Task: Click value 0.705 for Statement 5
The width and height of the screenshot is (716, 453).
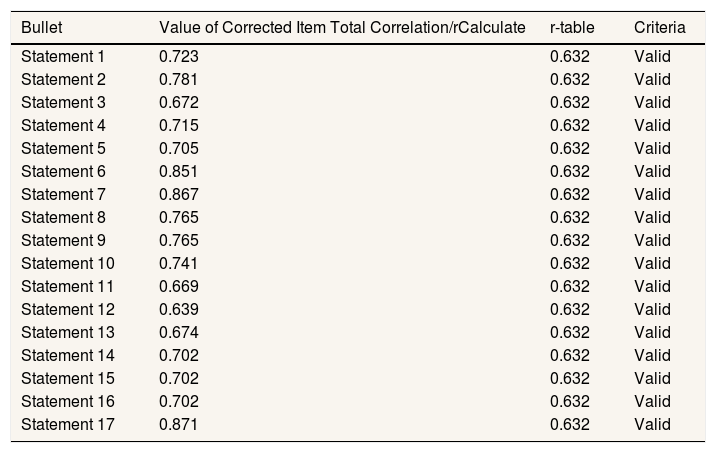Action: click(x=179, y=148)
